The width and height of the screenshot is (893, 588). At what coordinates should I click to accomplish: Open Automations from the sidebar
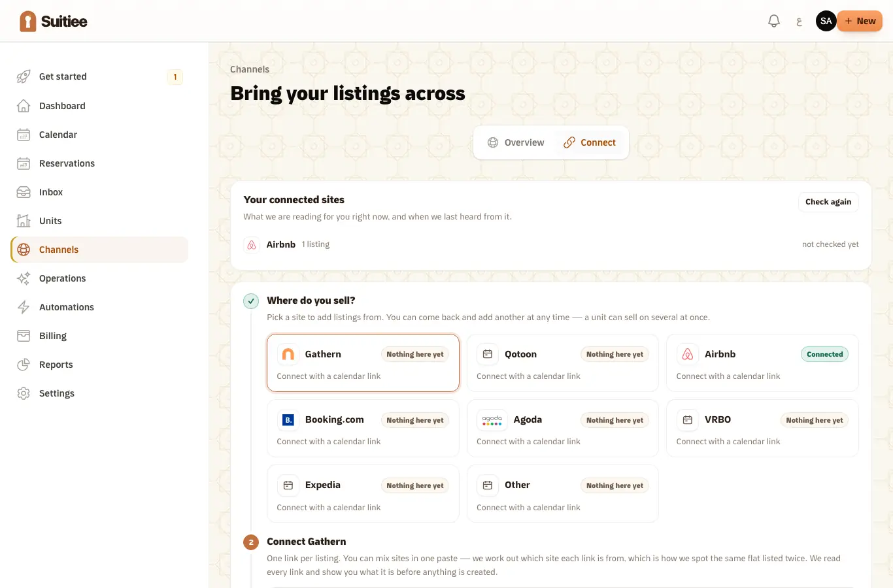pos(99,307)
